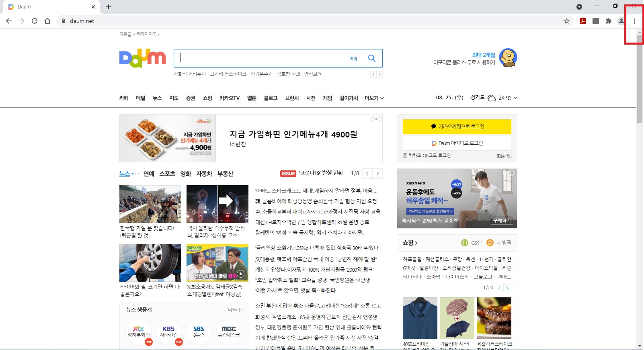This screenshot has width=644, height=350.
Task: Show previous trending search terms
Action: (373, 74)
